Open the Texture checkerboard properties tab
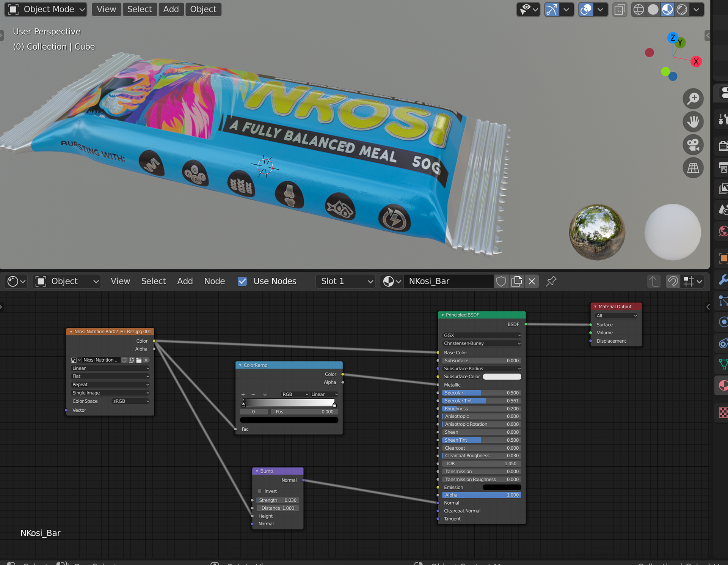This screenshot has width=728, height=565. pos(723,412)
